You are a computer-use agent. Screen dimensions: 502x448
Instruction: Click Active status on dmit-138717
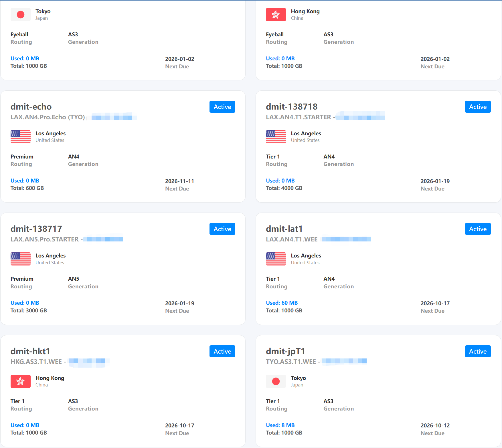[x=222, y=229]
